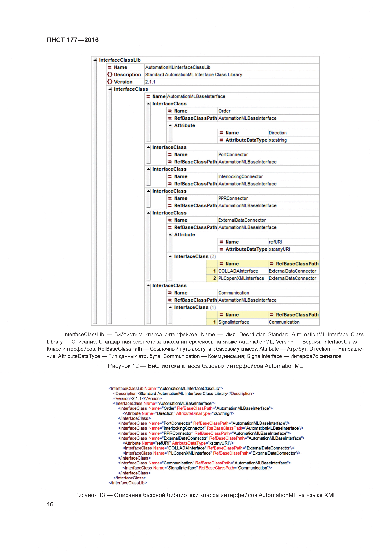
Task: Select row number 1 of SignalInterface
Action: click(212, 322)
